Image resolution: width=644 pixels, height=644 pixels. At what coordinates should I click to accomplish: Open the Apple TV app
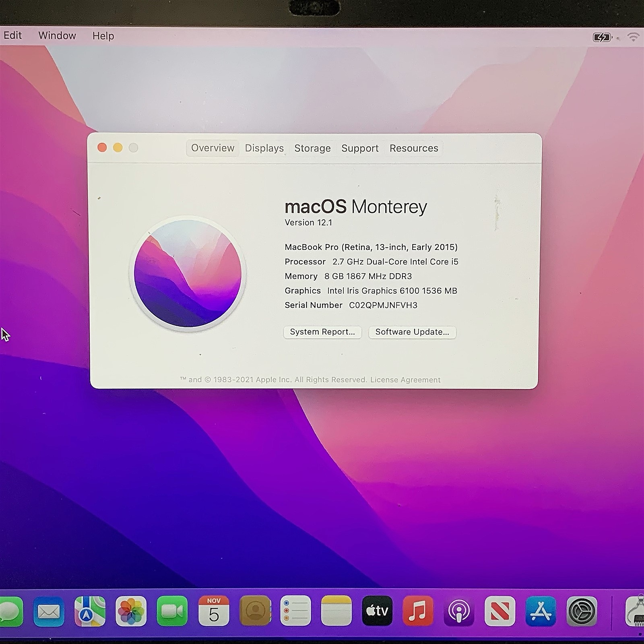click(376, 612)
